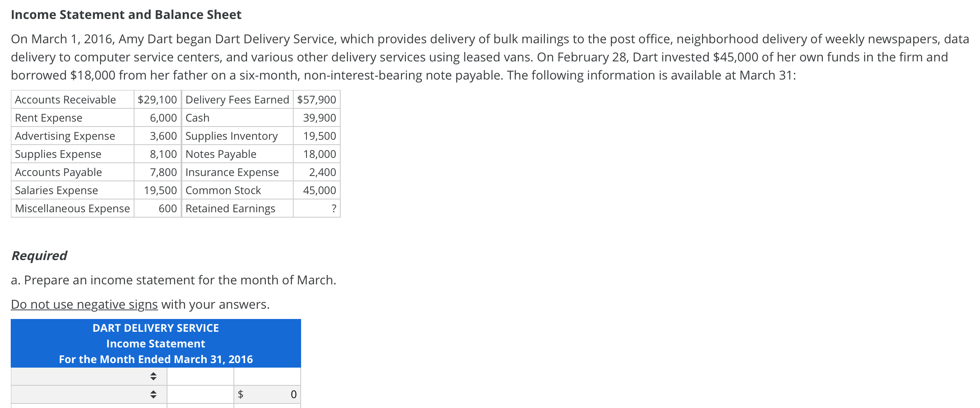Viewport: 980px width, 408px height.
Task: Click the 'Miscellaneous Expense' cell
Action: click(x=73, y=209)
